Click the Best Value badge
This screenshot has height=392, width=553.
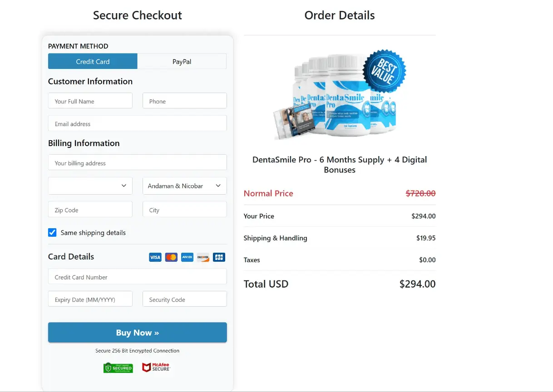pyautogui.click(x=385, y=71)
